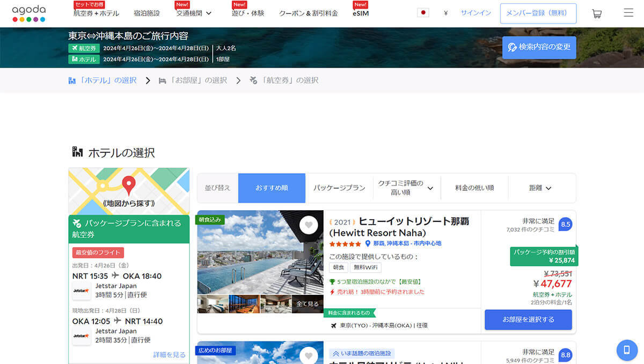
Task: Click location pin icon beside 那覇, 沖縄本島
Action: coord(368,243)
